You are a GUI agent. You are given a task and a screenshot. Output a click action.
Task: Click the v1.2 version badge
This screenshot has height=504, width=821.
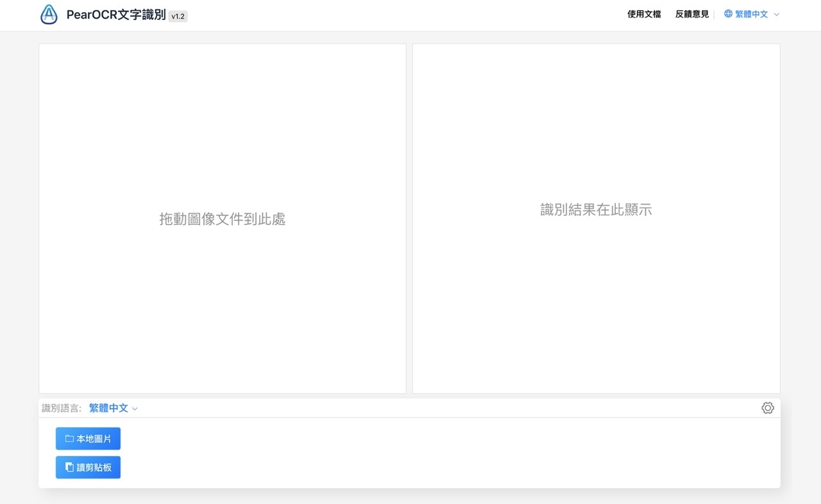(x=178, y=16)
